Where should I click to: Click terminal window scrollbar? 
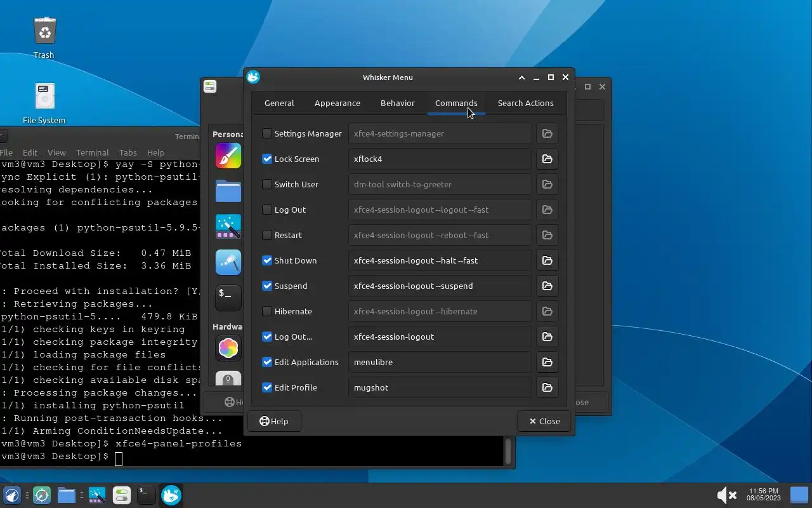click(x=507, y=451)
